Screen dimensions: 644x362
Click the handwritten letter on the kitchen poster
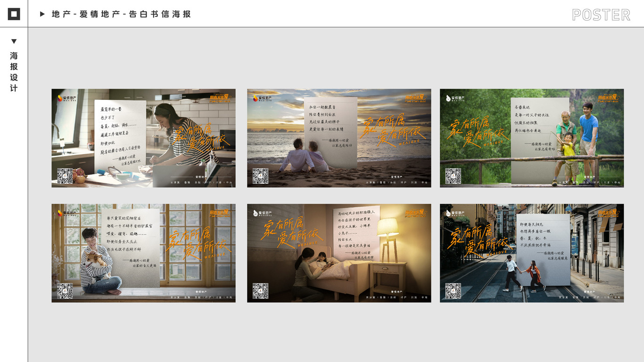coord(120,136)
